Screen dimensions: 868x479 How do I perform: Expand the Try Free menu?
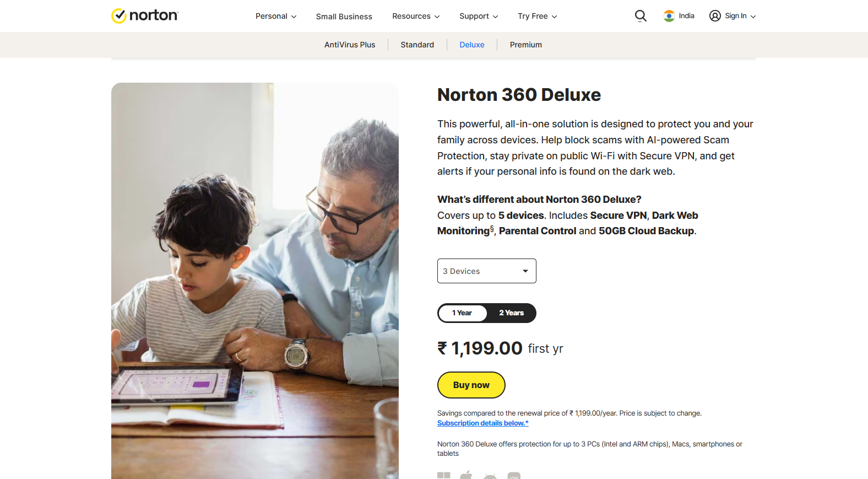tap(538, 16)
